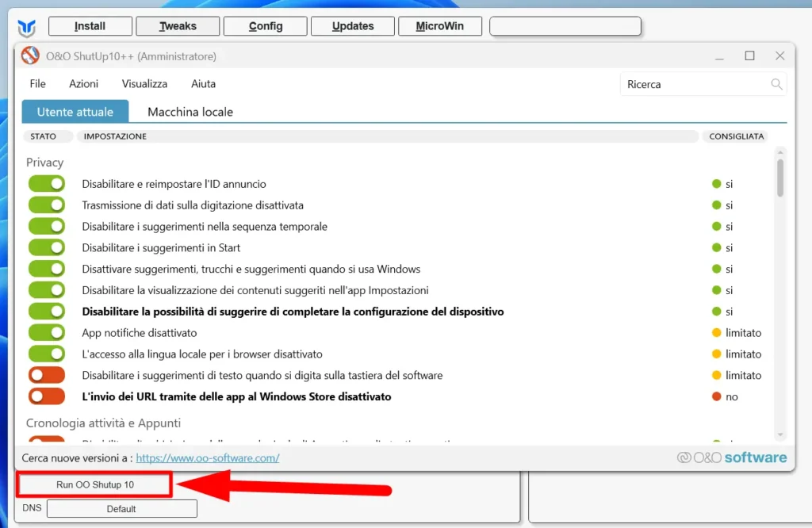Viewport: 812px width, 528px height.
Task: Select 'Cronologia attività e Appunti' section heading
Action: [x=104, y=423]
